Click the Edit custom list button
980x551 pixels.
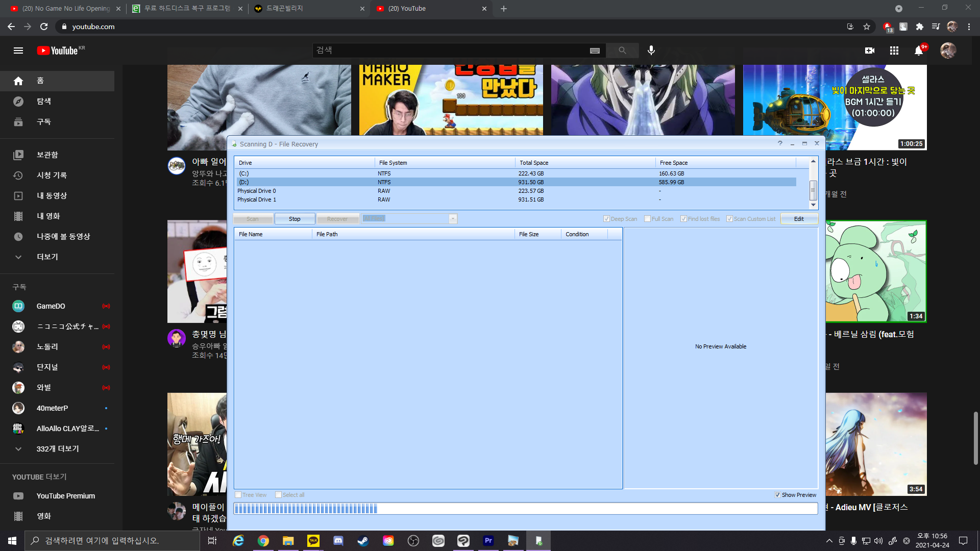799,219
